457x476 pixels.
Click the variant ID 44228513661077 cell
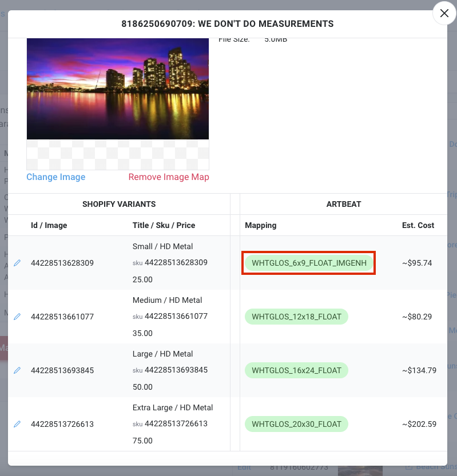tap(62, 317)
